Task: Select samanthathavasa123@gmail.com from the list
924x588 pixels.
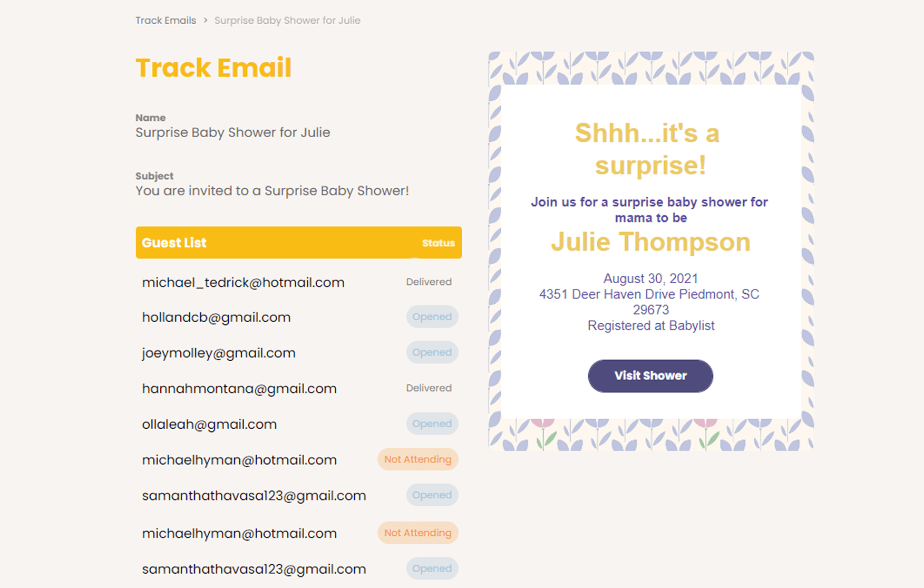Action: [x=254, y=495]
